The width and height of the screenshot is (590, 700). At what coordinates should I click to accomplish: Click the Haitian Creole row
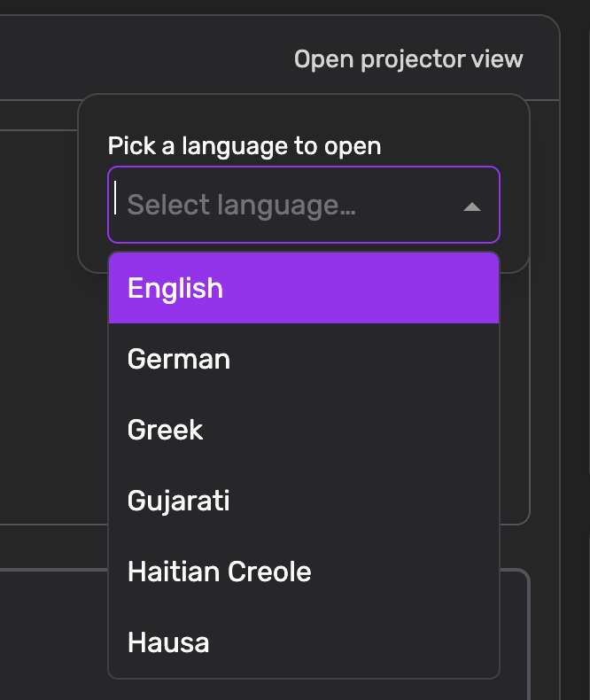point(304,572)
